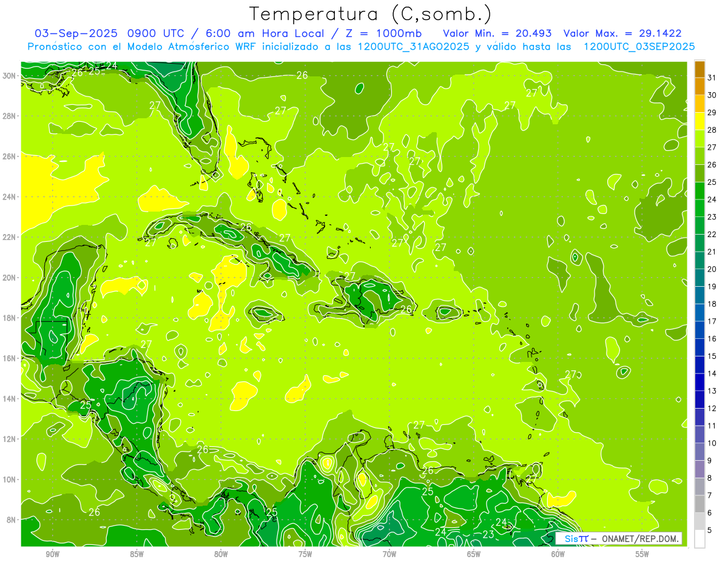
Task: Click the purple legend swatch between 9 and 10
Action: coord(699,452)
